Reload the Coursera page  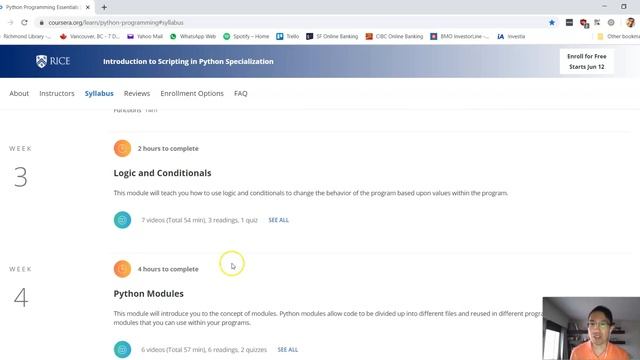[x=24, y=22]
